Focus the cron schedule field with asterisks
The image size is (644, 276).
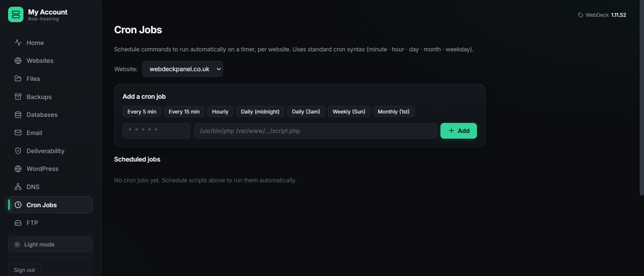click(156, 131)
